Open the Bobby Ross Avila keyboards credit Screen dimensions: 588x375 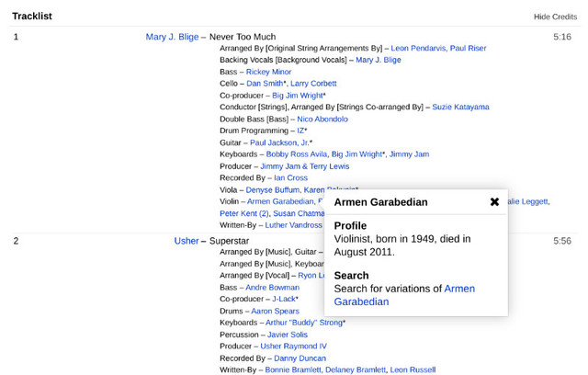pos(296,154)
